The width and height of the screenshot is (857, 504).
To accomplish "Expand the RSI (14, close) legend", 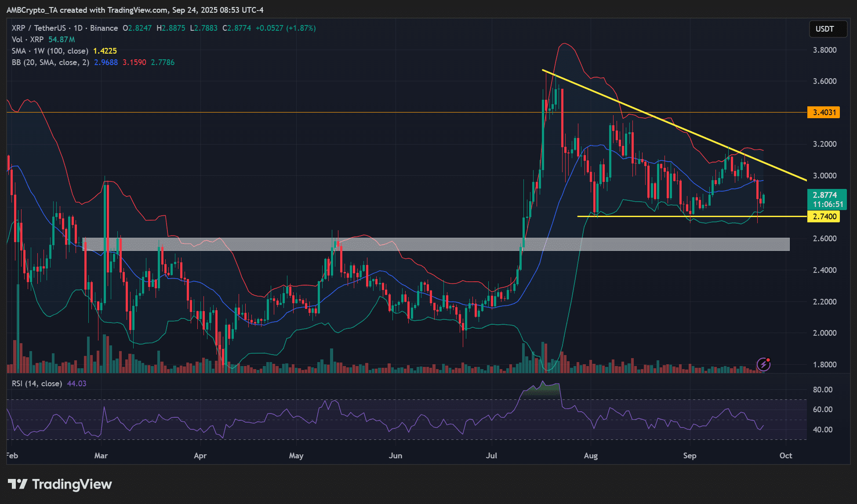I will [37, 384].
